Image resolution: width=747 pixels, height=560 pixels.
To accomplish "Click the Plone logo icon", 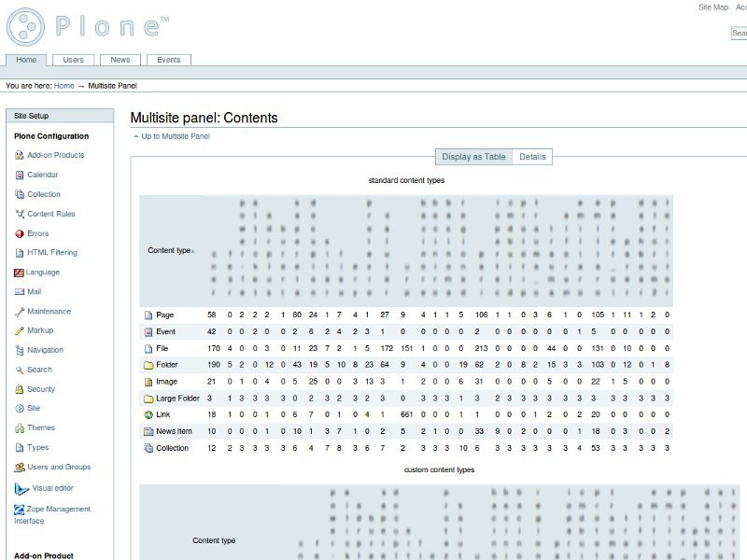I will [x=25, y=26].
